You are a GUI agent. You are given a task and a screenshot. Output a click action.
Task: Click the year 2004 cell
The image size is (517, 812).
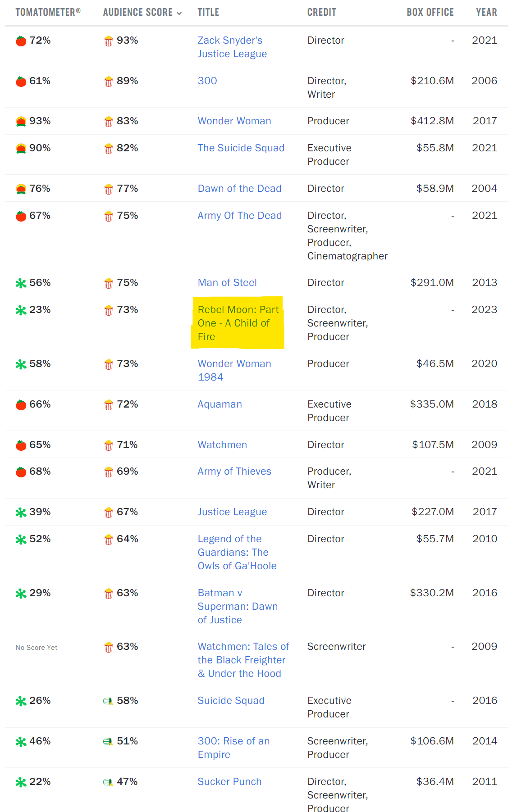(x=484, y=188)
